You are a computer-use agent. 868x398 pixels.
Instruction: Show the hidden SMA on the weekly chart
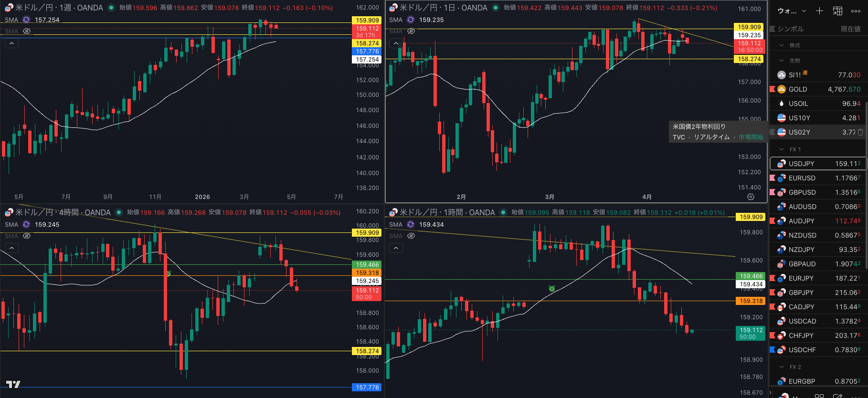click(27, 31)
